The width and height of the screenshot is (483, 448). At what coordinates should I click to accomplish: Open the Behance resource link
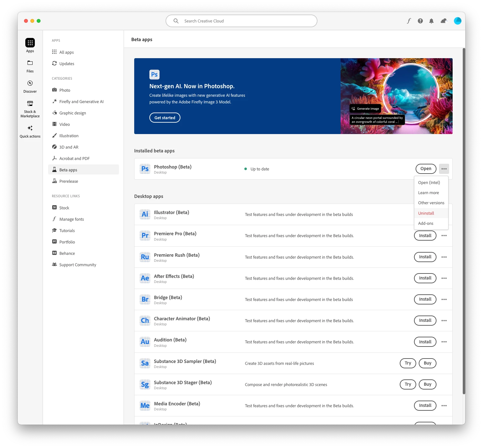click(x=84, y=253)
